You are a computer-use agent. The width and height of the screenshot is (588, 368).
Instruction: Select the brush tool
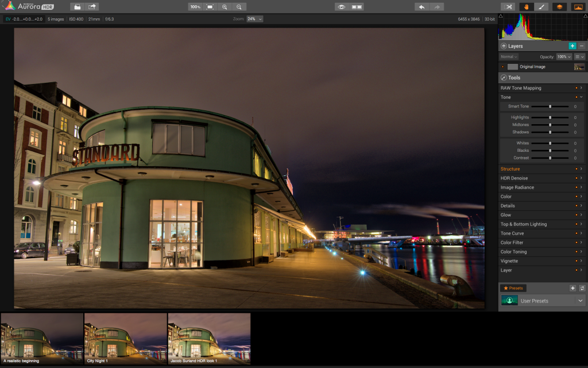pos(541,7)
